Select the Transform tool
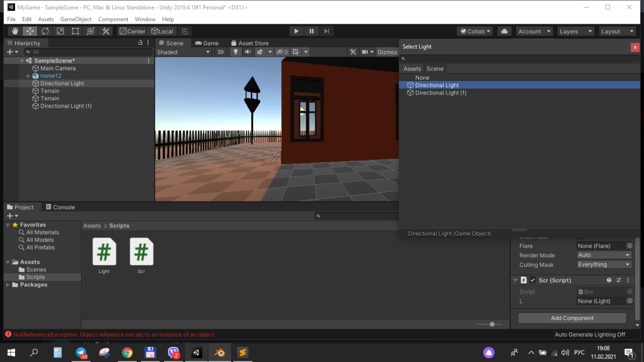Image resolution: width=644 pixels, height=362 pixels. coord(91,31)
